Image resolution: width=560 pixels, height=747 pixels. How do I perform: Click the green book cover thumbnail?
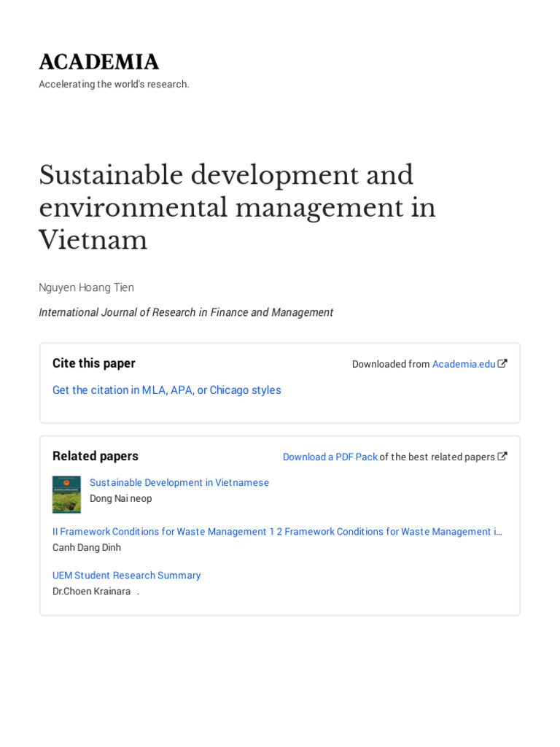tap(66, 495)
